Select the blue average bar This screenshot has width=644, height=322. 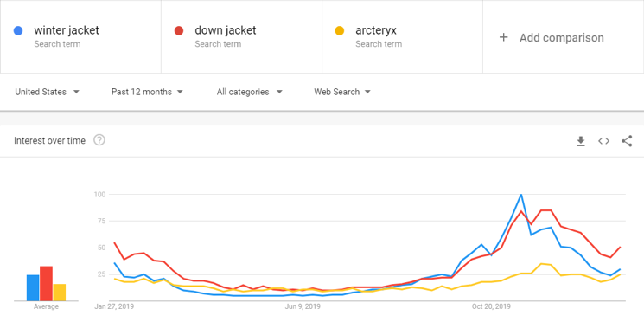[33, 288]
